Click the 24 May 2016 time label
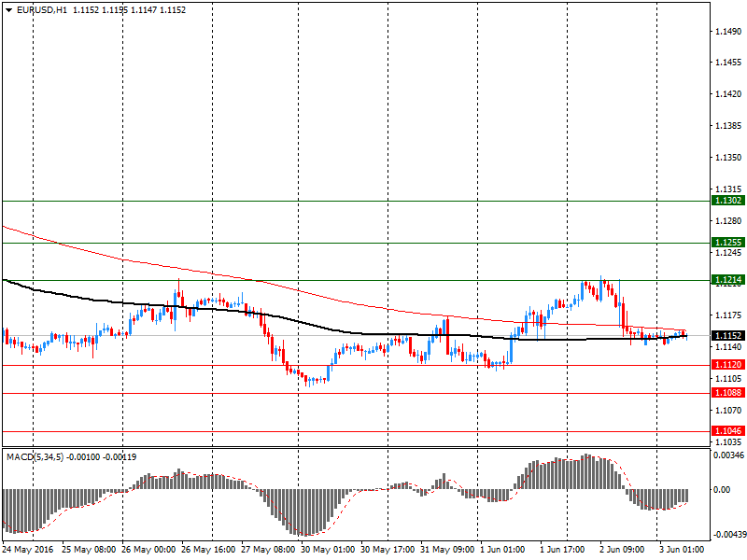 tap(27, 550)
